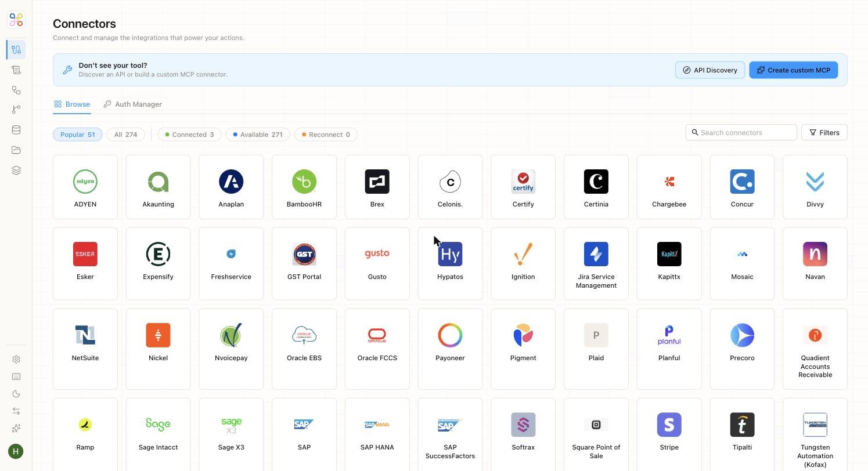Click Create custom MCP button

794,70
